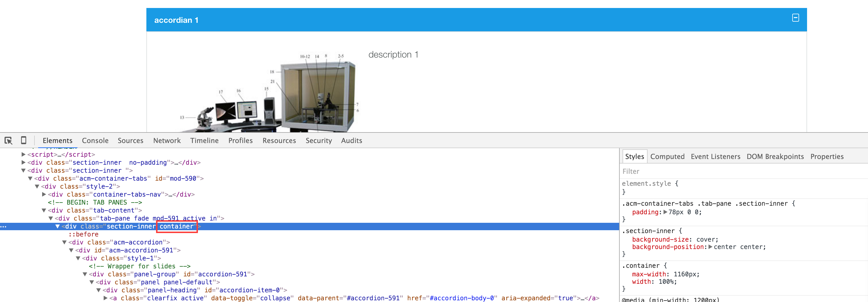Collapse the acm-container-tabs mod-590 div
This screenshot has height=302, width=868.
tap(30, 179)
